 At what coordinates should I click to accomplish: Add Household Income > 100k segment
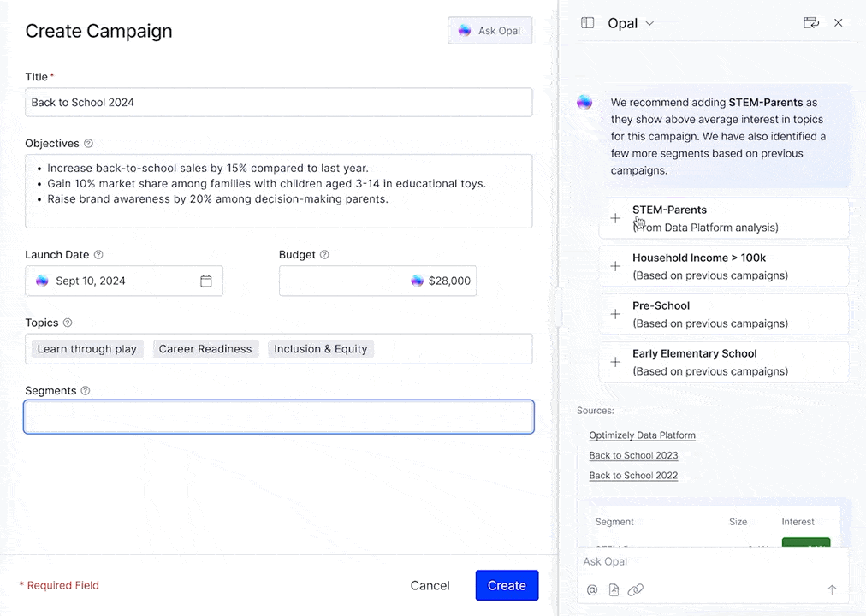[x=615, y=266]
